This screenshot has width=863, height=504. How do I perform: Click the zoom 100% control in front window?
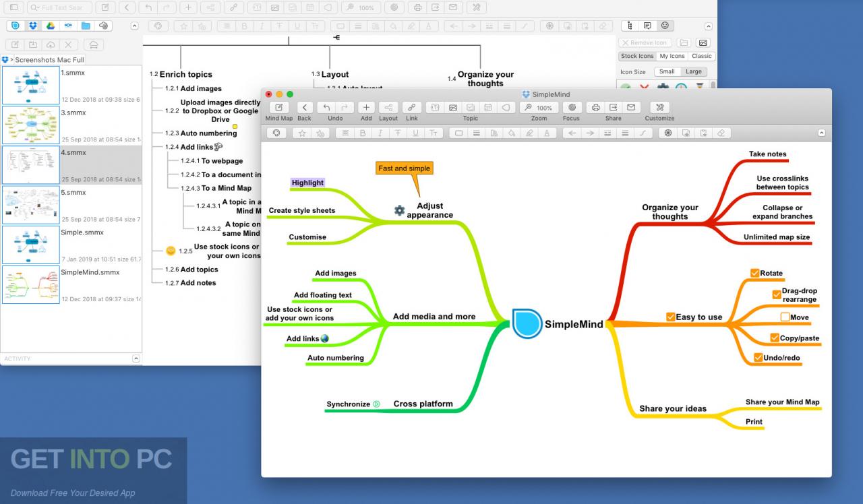point(539,107)
